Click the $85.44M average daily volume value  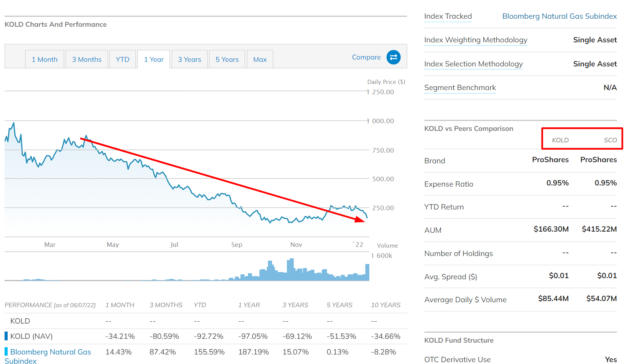pos(553,298)
